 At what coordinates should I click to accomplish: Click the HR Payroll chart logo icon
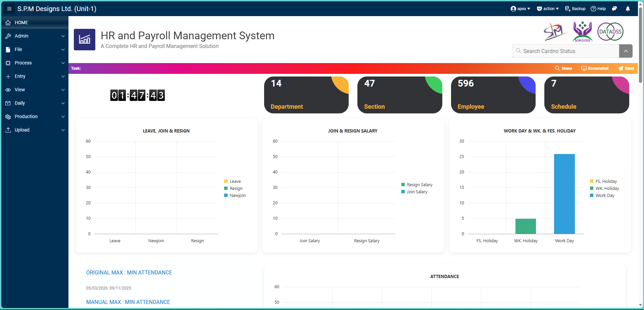point(85,40)
